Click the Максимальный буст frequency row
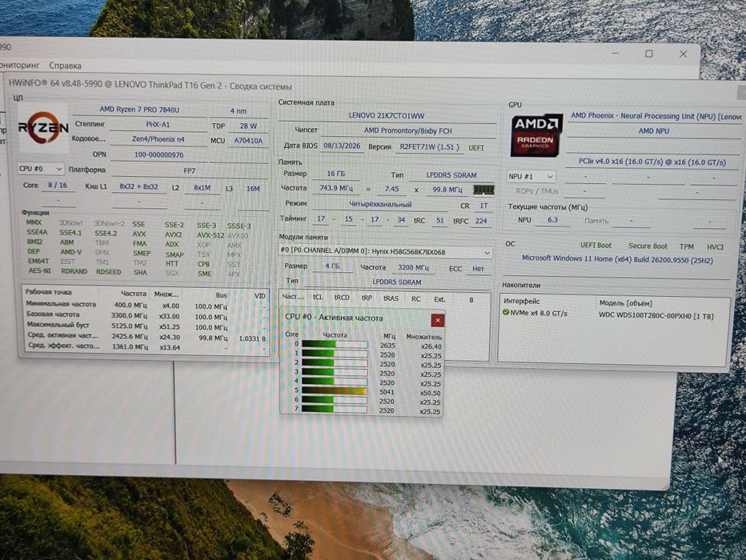The height and width of the screenshot is (560, 746). tap(146, 326)
